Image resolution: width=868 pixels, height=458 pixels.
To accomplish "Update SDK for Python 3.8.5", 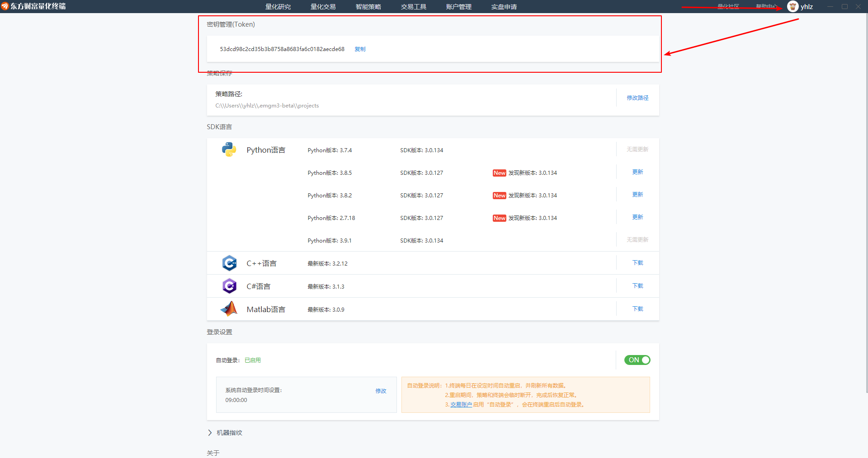I will [x=637, y=172].
